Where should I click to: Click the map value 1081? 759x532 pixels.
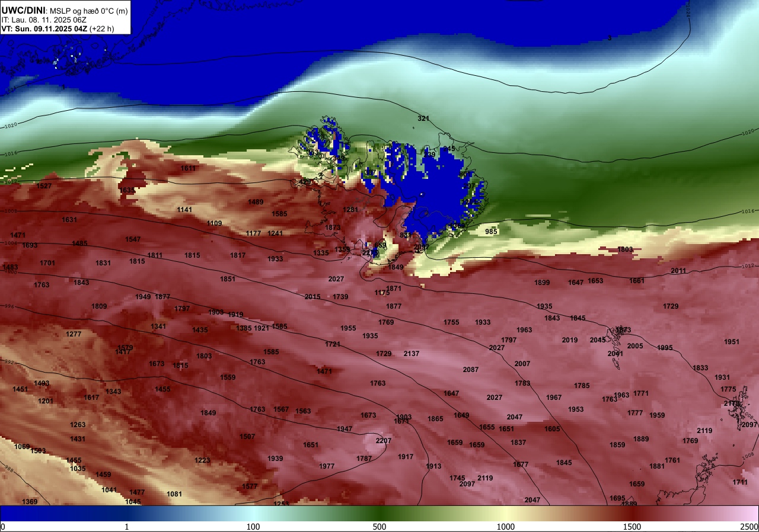(174, 494)
